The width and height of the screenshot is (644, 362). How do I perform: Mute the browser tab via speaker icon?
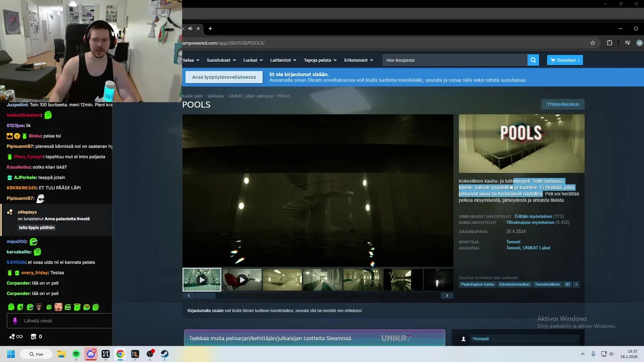click(x=190, y=29)
